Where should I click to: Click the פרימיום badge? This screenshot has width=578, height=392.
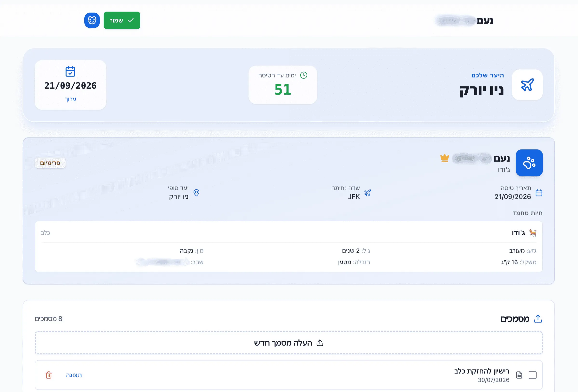50,163
